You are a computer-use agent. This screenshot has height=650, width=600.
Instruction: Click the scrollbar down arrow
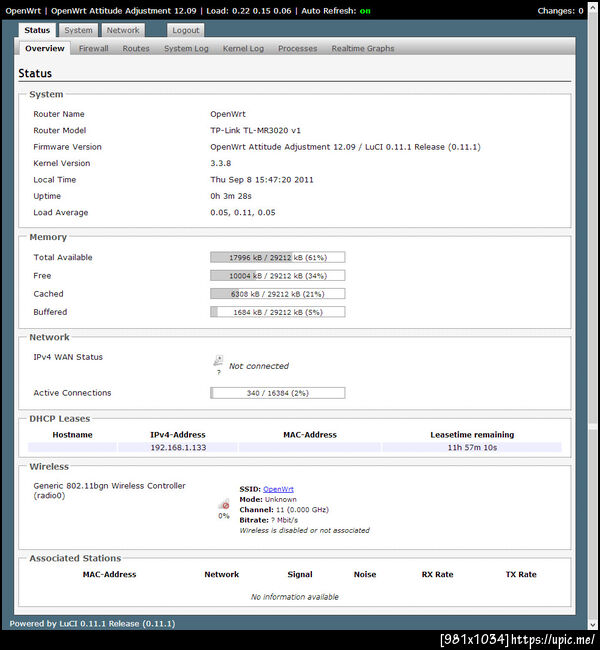coord(593,624)
